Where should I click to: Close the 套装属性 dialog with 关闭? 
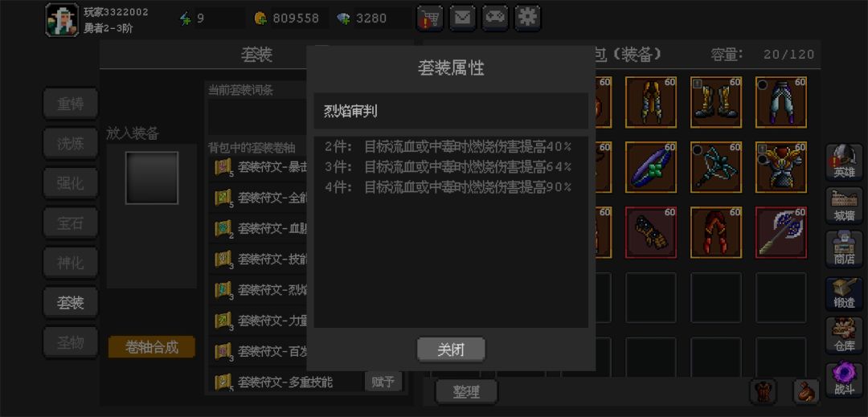(451, 350)
